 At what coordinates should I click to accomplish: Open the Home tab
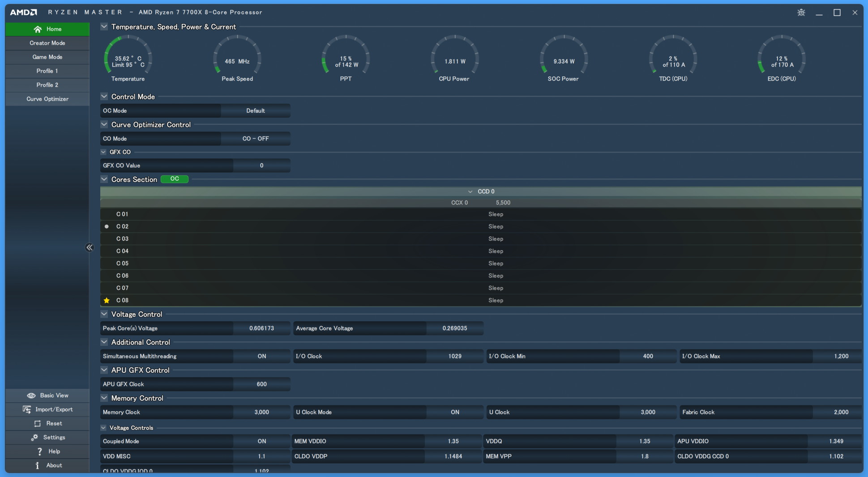pos(47,29)
